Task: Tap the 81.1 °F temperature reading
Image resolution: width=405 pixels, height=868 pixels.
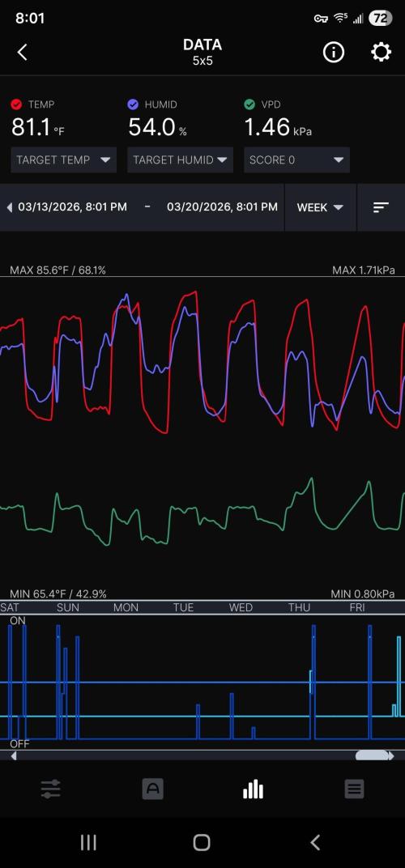Action: pyautogui.click(x=38, y=128)
